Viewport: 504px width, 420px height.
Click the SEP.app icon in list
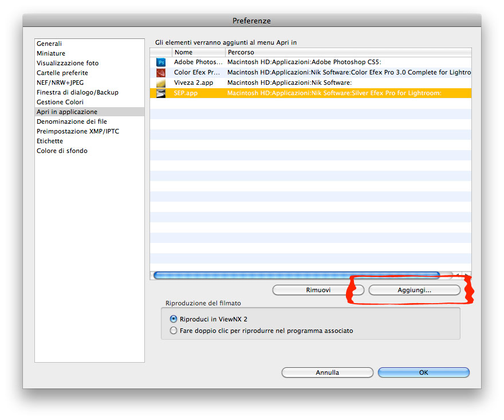tap(161, 93)
